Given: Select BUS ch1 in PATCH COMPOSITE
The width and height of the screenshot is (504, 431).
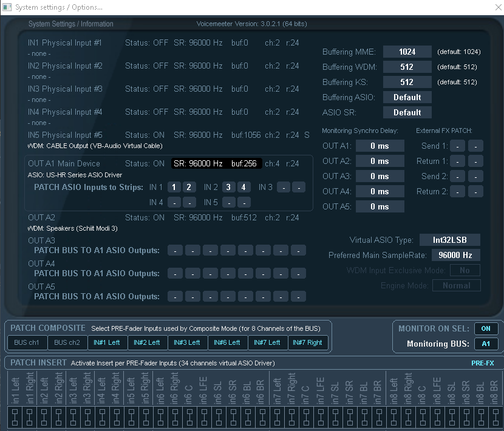Looking at the screenshot, I should click(26, 342).
